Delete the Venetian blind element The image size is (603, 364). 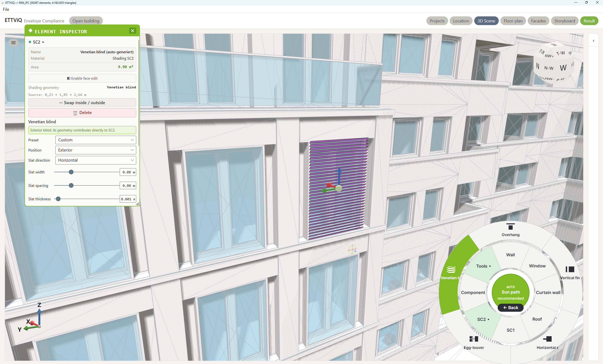pos(82,113)
